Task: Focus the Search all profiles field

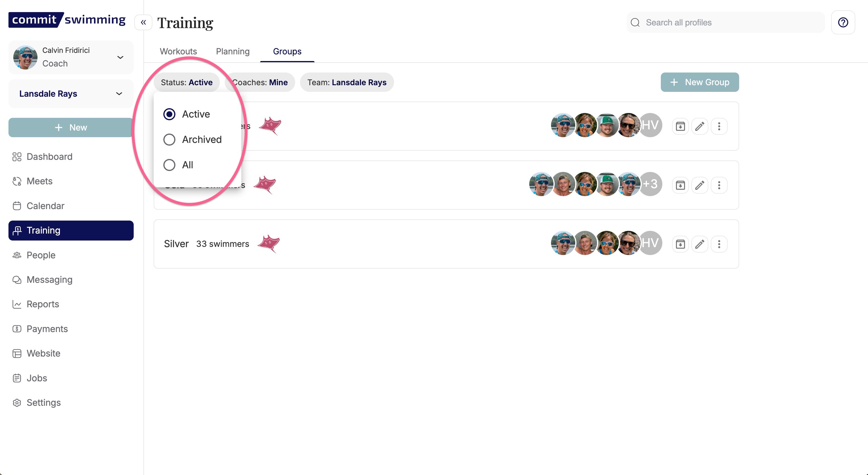Action: pyautogui.click(x=726, y=23)
